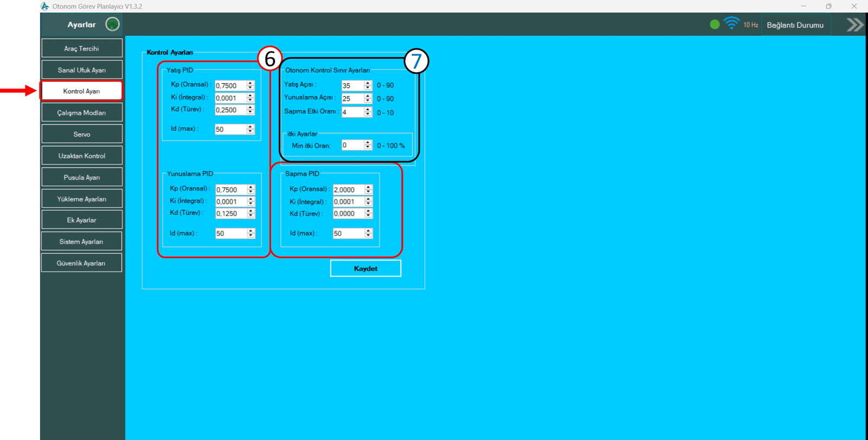Click the green circular icon beside Ayarlar
Image resolution: width=868 pixels, height=440 pixels.
coord(112,24)
